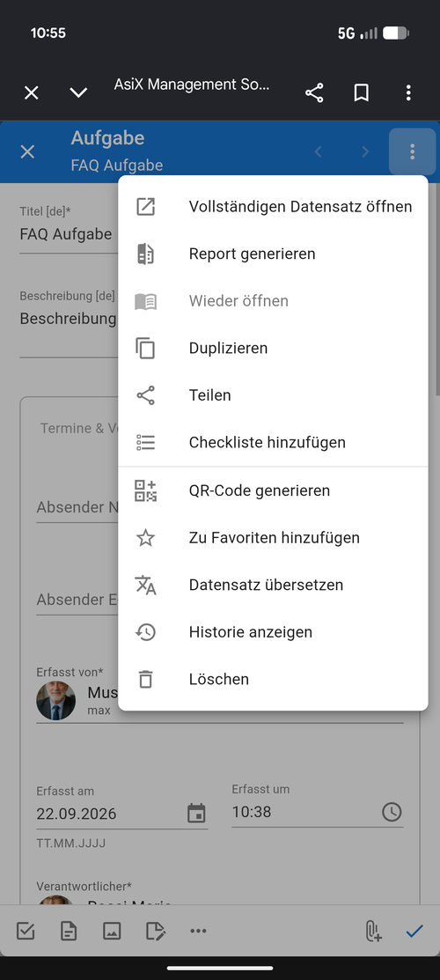Open more options dots in bottom toolbar
Viewport: 440px width, 980px height.
[x=198, y=932]
